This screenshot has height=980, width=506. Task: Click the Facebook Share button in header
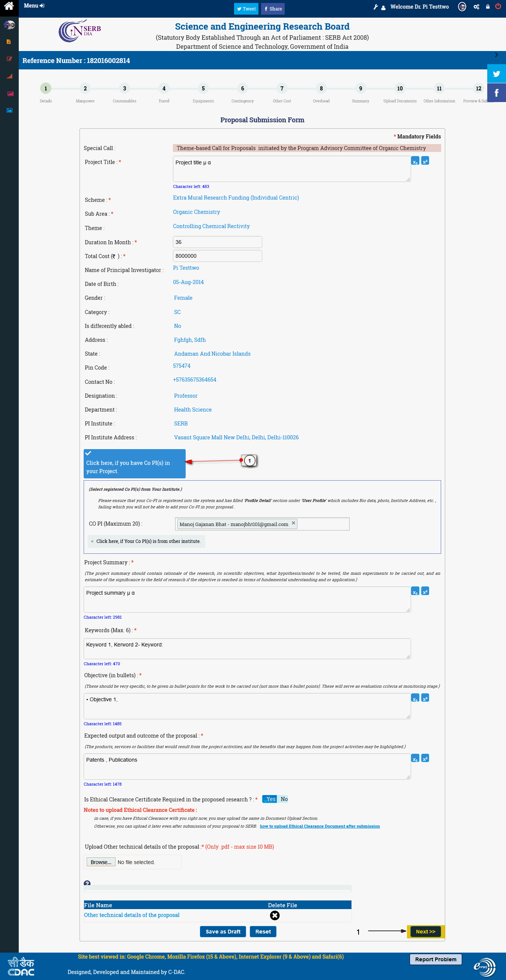click(273, 9)
